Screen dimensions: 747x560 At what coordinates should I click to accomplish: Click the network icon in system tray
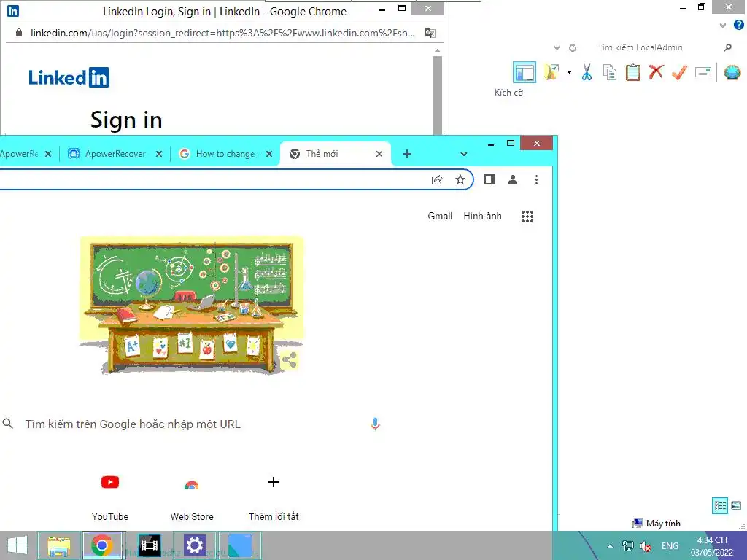[627, 546]
